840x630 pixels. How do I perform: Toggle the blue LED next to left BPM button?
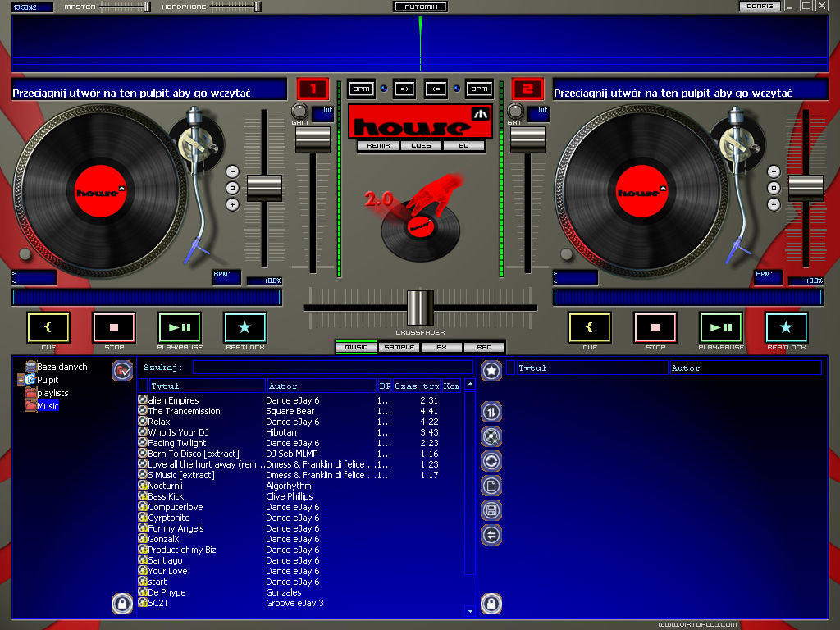[384, 89]
